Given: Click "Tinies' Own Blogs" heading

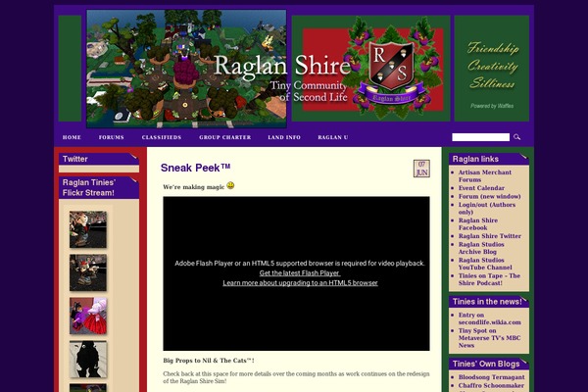Looking at the screenshot, I should 489,364.
